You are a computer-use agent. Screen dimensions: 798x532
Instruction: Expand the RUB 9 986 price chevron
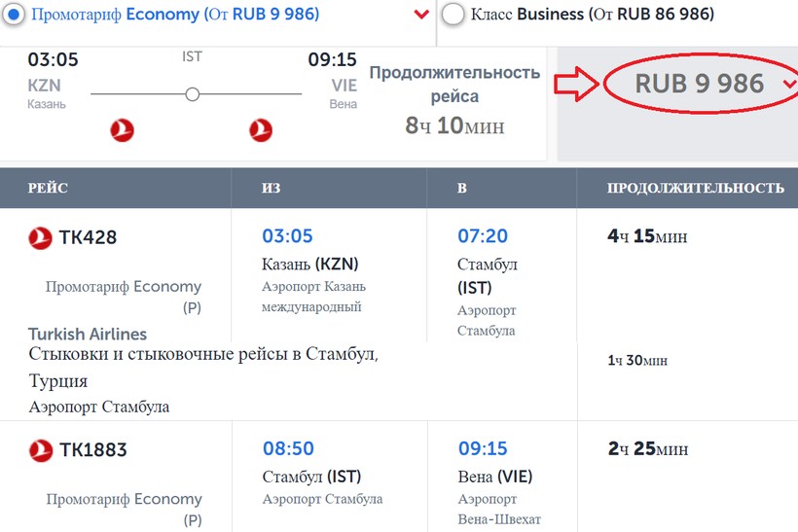(786, 85)
